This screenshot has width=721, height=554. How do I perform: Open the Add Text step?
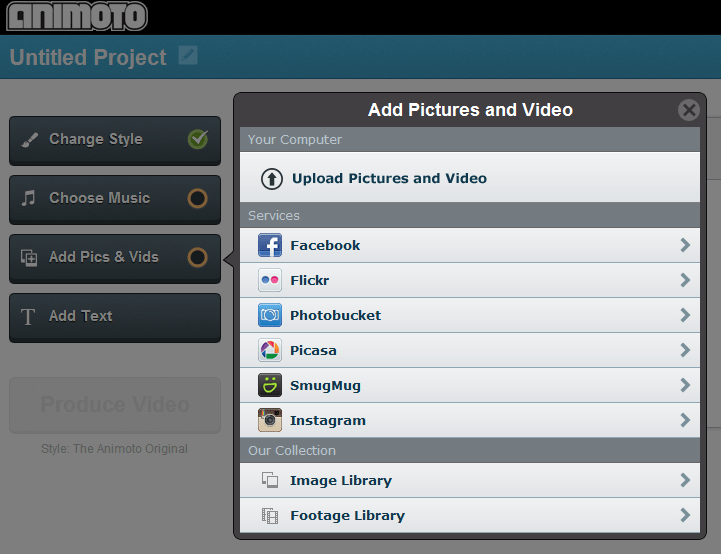click(x=115, y=318)
